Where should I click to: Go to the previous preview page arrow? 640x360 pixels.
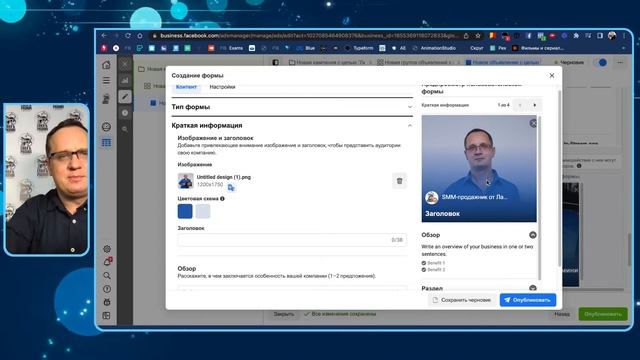tap(520, 105)
